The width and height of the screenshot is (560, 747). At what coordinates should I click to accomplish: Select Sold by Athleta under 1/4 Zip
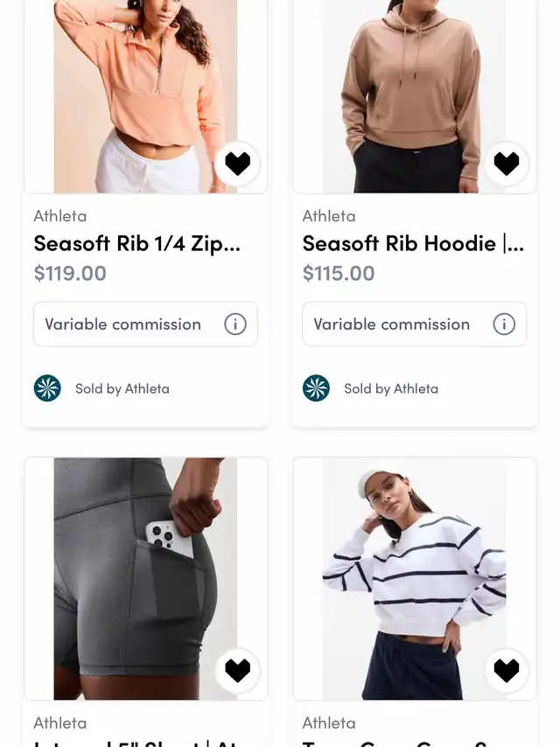pyautogui.click(x=122, y=388)
